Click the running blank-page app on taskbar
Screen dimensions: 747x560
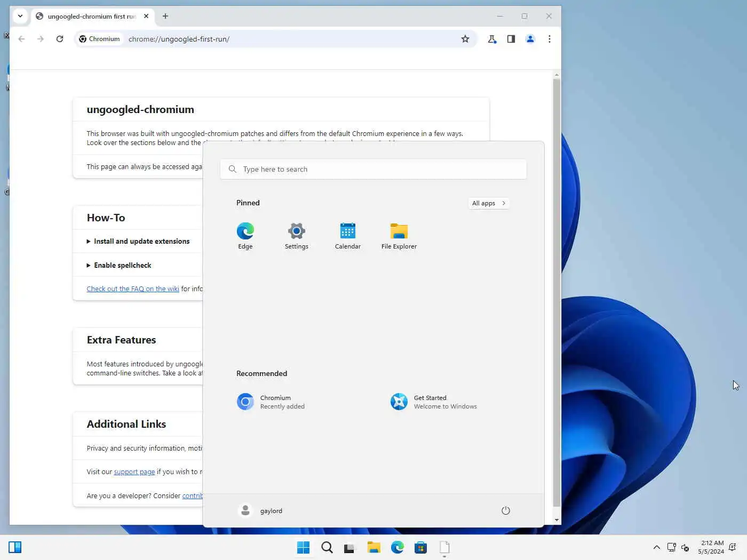coord(444,547)
